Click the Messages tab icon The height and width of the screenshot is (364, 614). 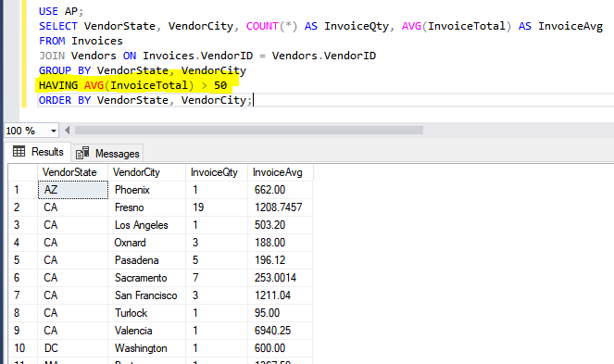(82, 153)
